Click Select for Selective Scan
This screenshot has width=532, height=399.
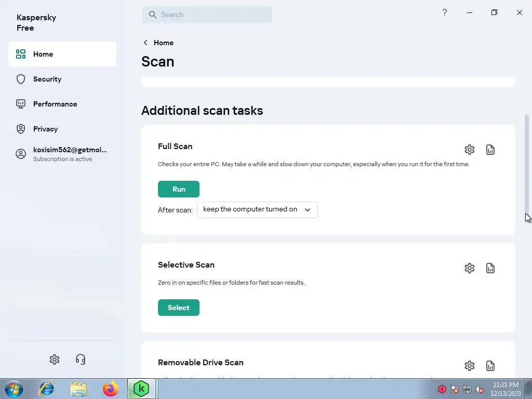[x=179, y=308]
